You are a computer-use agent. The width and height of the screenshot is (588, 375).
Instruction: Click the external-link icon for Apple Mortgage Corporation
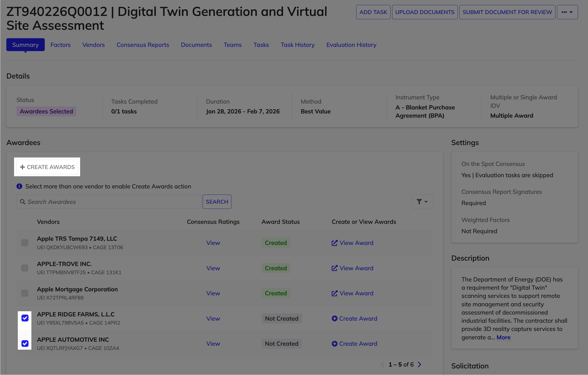click(334, 293)
